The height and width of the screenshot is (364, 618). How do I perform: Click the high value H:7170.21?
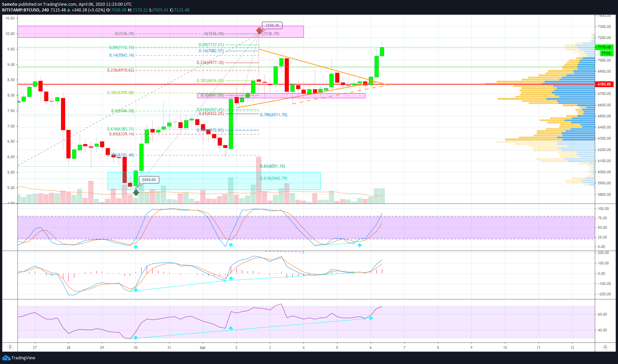138,10
